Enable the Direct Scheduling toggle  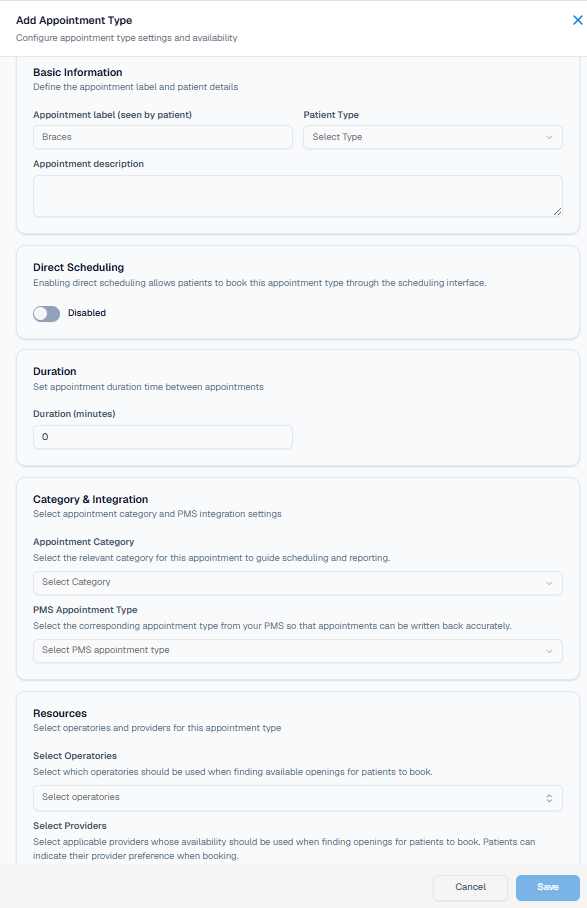coord(46,313)
